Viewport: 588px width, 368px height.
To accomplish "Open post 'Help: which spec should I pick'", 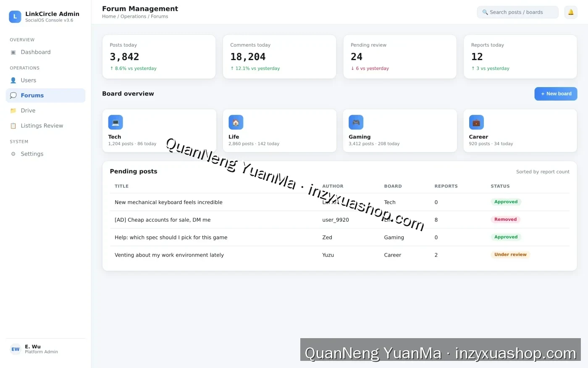I will [171, 238].
